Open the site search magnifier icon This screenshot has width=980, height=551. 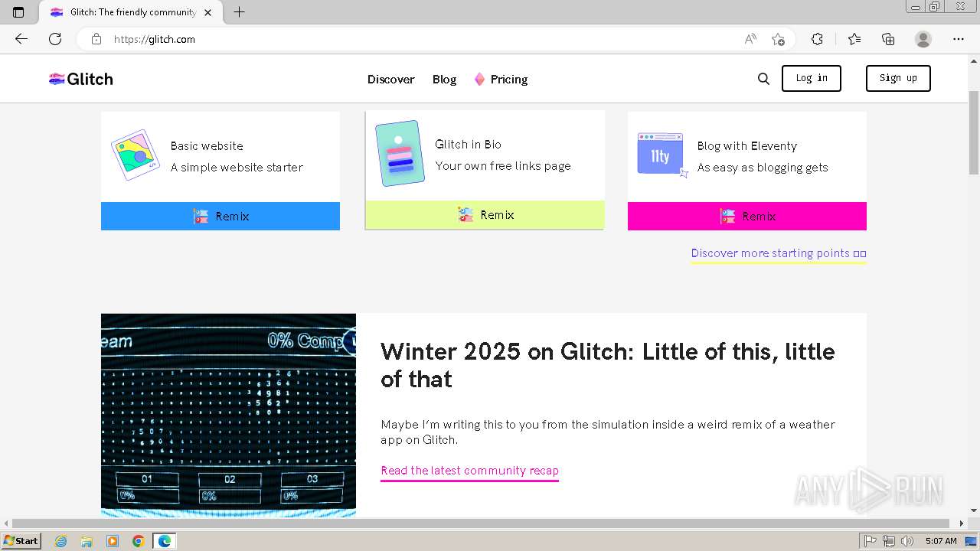click(763, 79)
